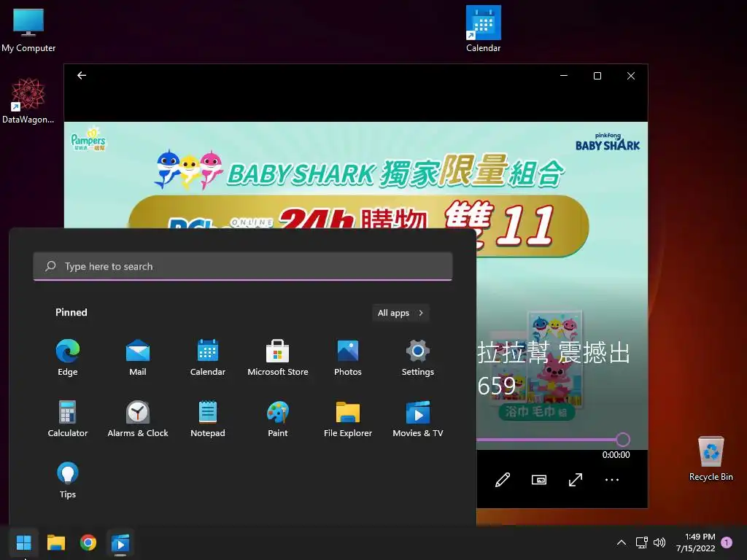Image resolution: width=747 pixels, height=560 pixels.
Task: Switch the video to mini view mode
Action: coord(539,480)
